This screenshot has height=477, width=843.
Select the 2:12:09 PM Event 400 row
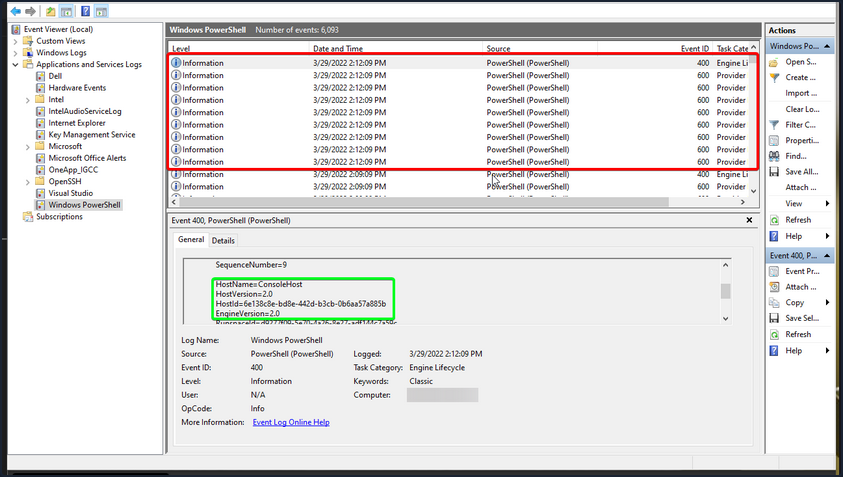coord(460,63)
